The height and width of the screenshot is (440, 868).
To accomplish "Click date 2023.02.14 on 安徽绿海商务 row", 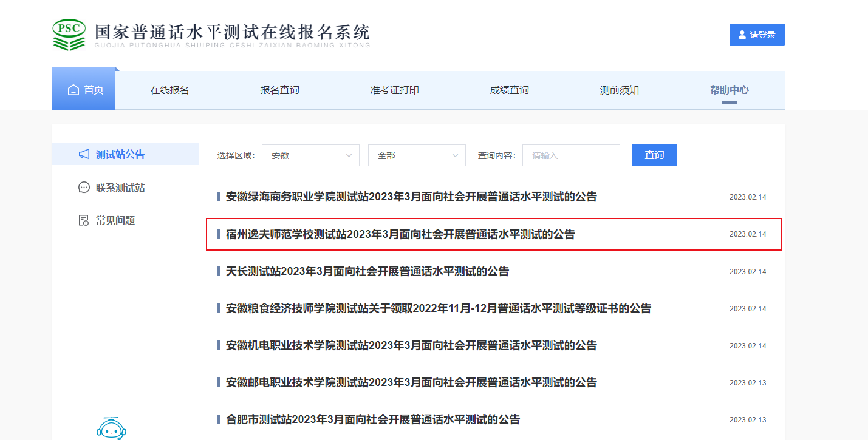I will [x=748, y=197].
